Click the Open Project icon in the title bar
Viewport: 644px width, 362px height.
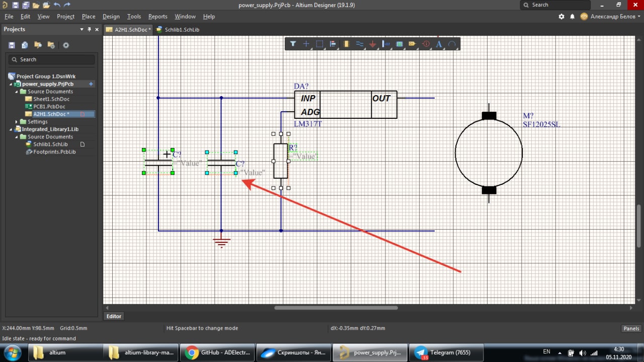(x=46, y=5)
